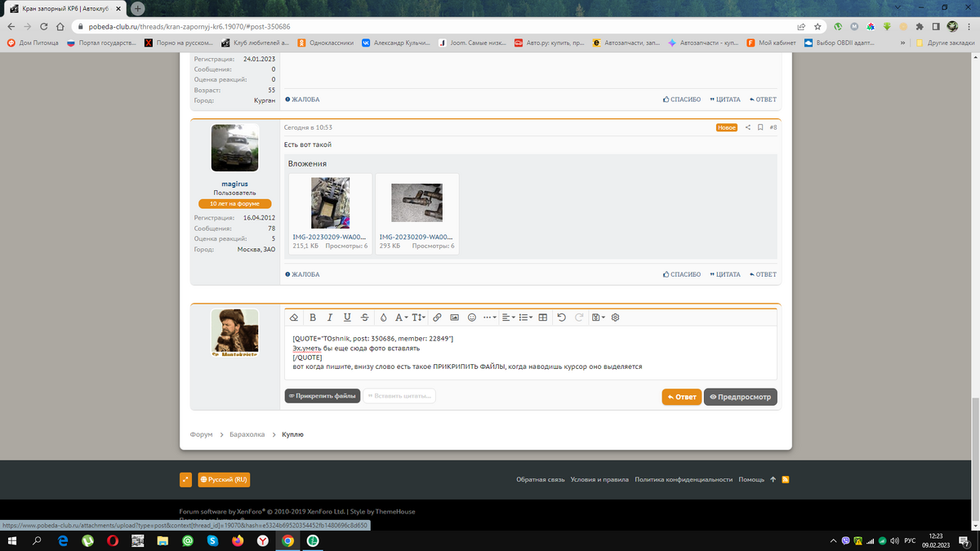Bookmark post #8 using the bookmark icon
The height and width of the screenshot is (551, 980).
(x=760, y=127)
